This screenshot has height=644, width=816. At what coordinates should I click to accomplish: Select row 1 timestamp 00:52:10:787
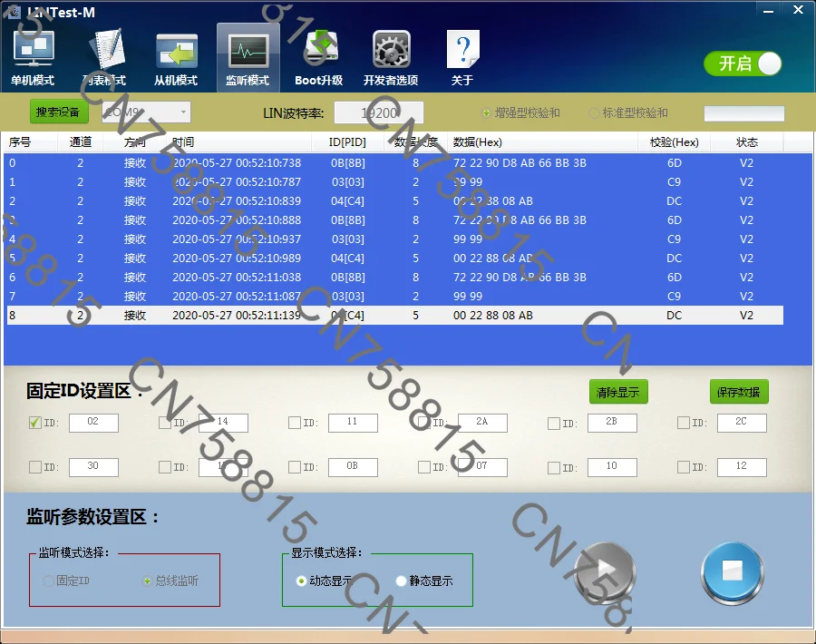point(237,182)
